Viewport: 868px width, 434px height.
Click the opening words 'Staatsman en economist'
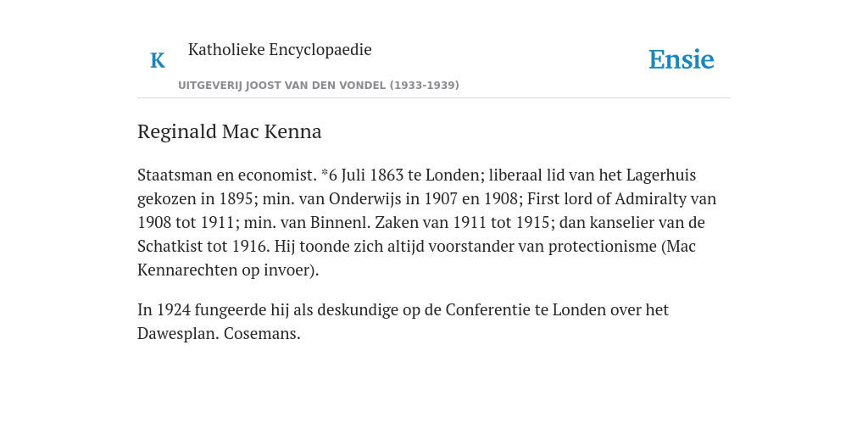226,175
